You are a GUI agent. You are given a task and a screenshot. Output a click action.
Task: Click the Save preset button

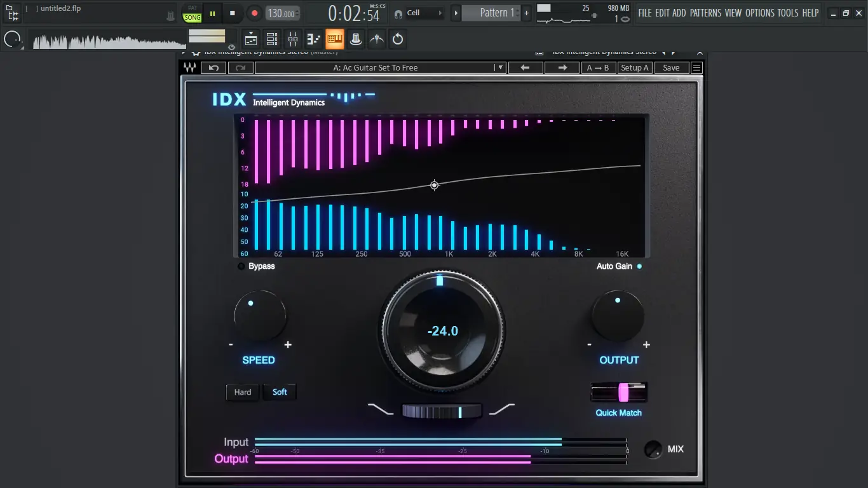[x=671, y=68]
